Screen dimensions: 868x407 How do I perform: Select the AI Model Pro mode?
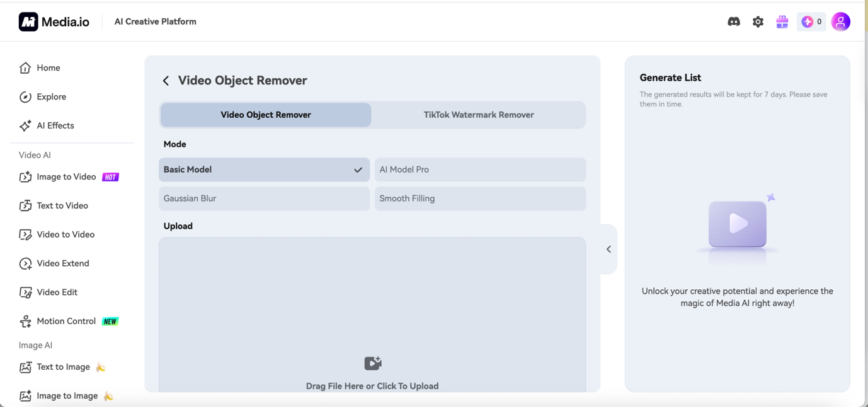480,169
